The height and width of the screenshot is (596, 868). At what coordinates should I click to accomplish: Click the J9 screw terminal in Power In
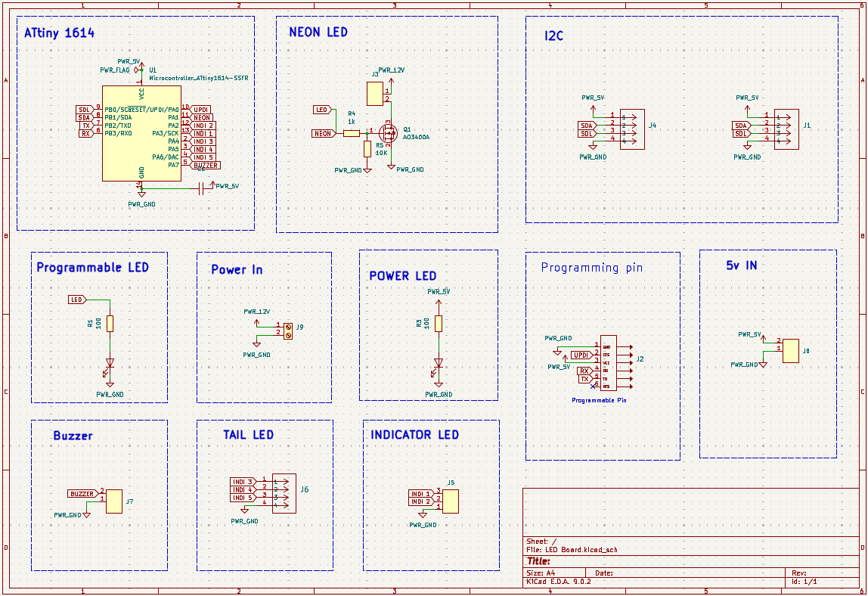click(288, 331)
